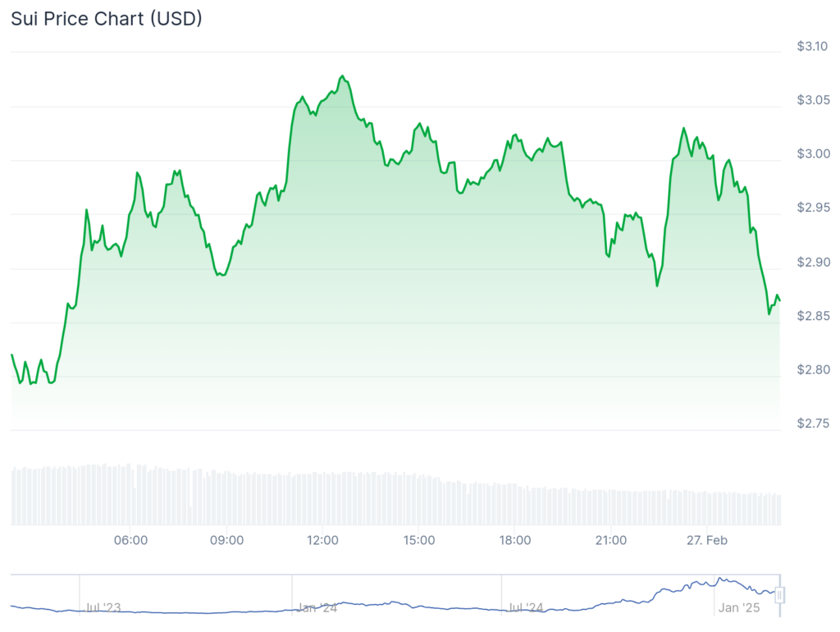Click the 21:00 time axis label
The image size is (840, 632).
[x=610, y=540]
